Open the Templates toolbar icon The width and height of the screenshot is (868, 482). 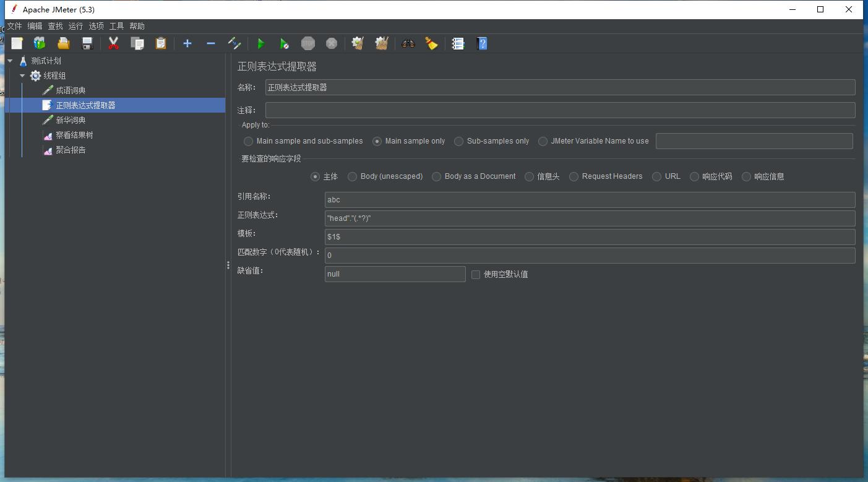(x=40, y=43)
